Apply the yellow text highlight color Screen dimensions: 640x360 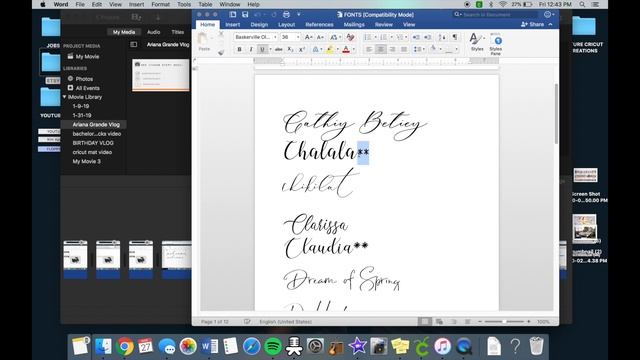(329, 49)
